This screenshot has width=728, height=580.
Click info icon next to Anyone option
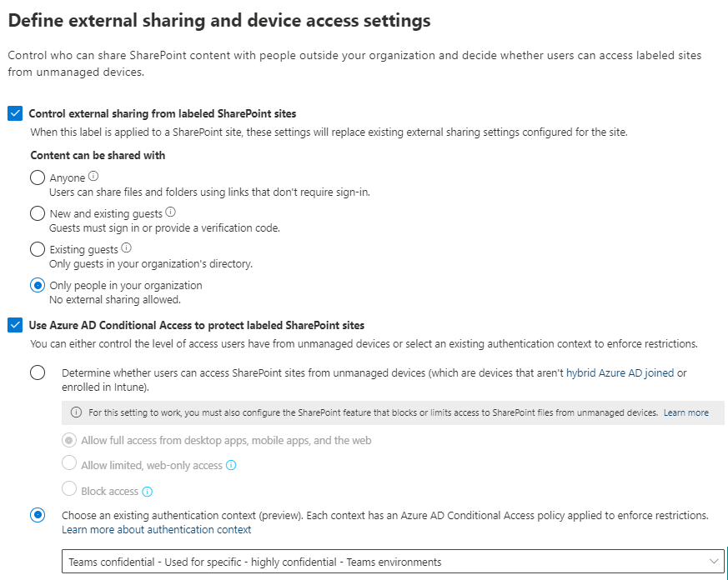point(93,177)
